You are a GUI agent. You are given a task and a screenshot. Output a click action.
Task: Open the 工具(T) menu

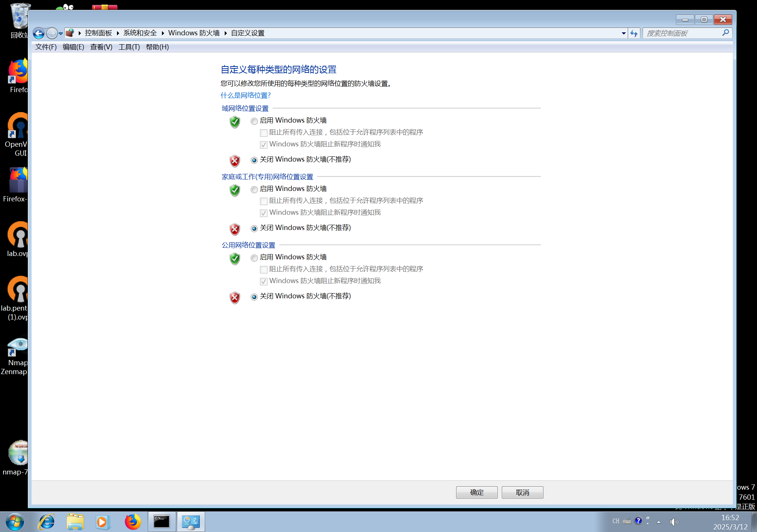tap(129, 47)
